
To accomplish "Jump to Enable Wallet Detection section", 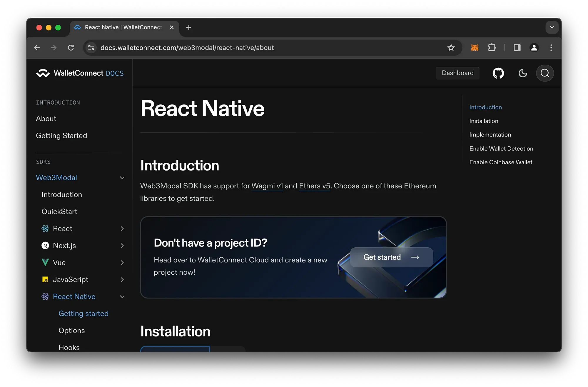I will [x=501, y=149].
